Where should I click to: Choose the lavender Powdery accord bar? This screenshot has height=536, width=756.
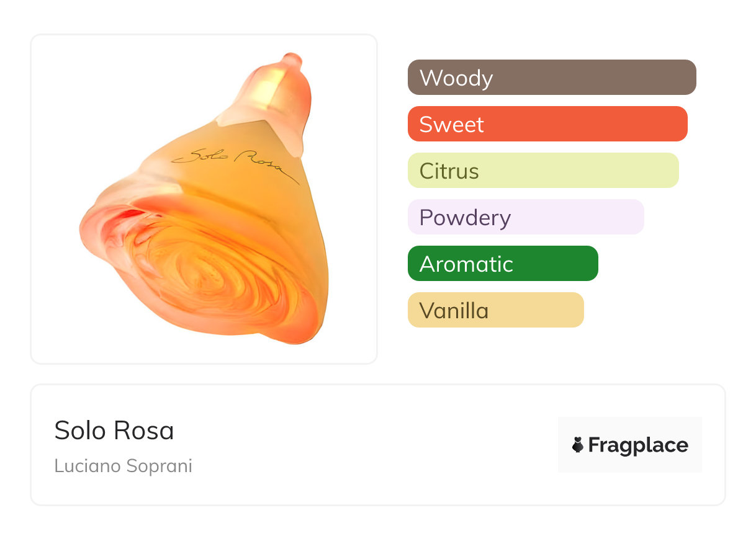[525, 217]
